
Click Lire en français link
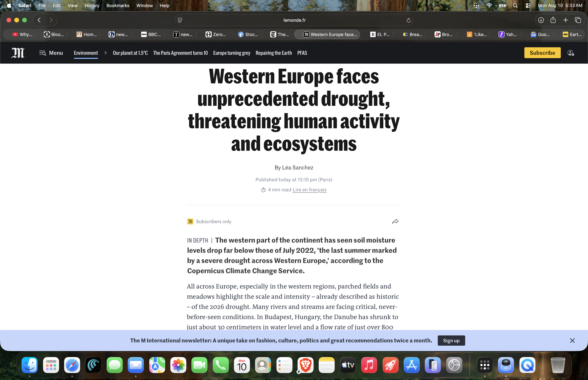pos(310,190)
